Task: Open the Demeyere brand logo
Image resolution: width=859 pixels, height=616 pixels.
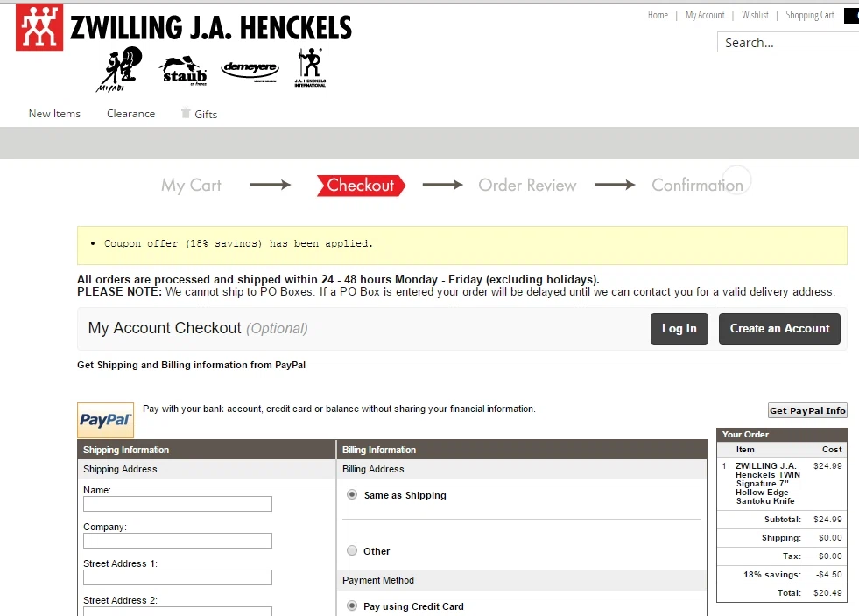Action: pos(250,70)
